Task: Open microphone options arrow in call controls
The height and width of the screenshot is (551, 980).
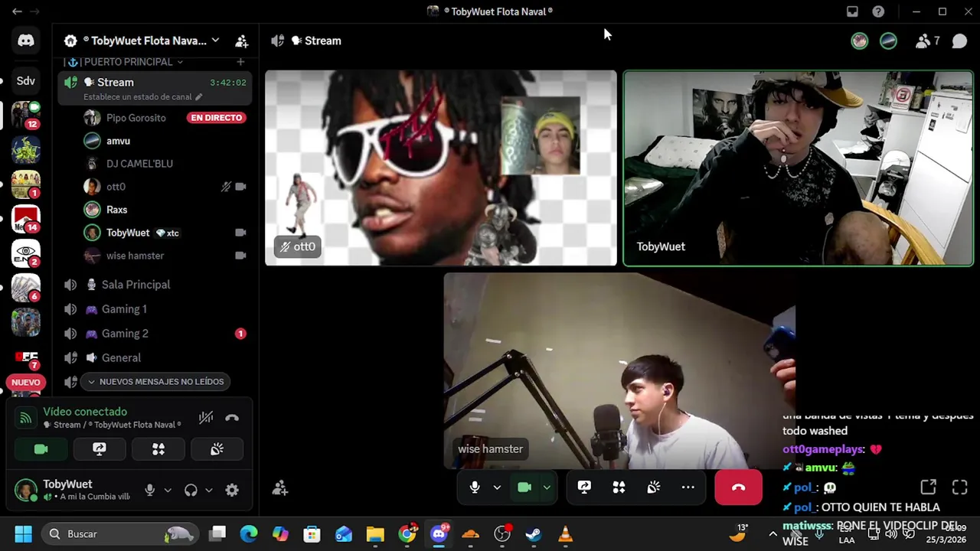Action: [496, 487]
